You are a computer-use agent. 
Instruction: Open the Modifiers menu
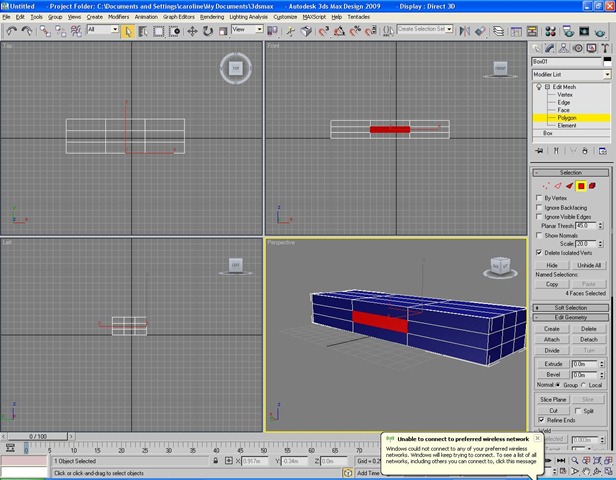(x=118, y=17)
